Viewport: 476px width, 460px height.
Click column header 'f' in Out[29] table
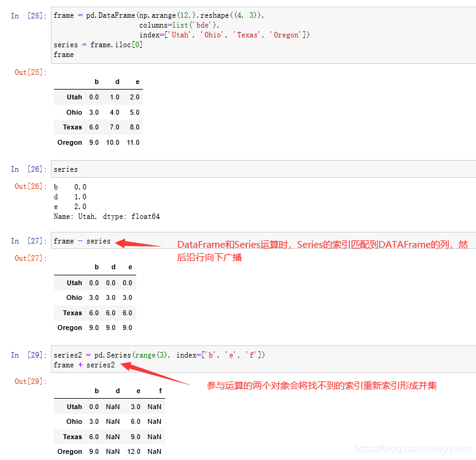[160, 391]
